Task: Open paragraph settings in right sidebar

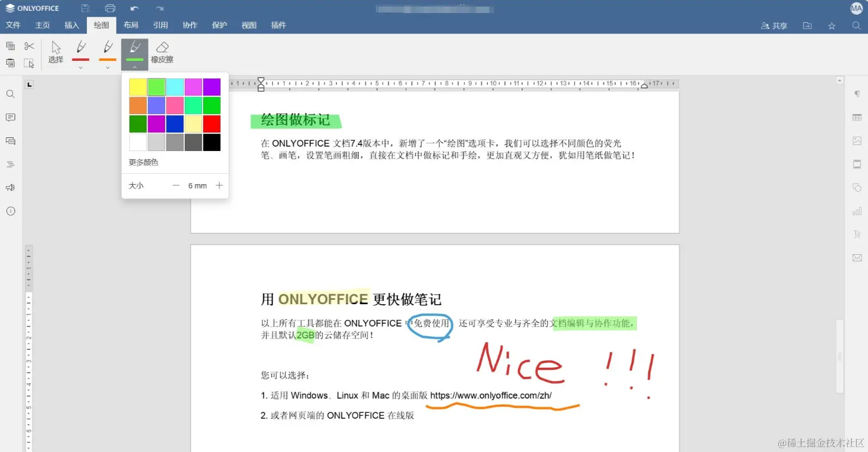Action: click(857, 94)
